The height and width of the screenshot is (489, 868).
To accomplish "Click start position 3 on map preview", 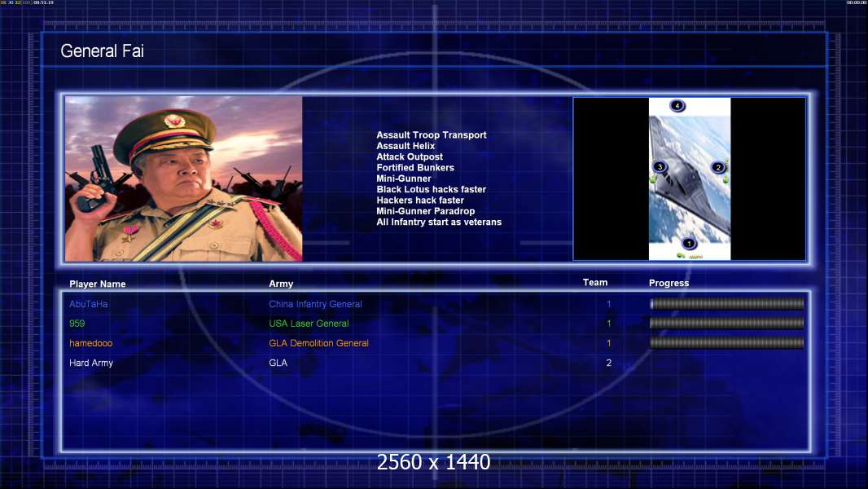I will [x=660, y=167].
